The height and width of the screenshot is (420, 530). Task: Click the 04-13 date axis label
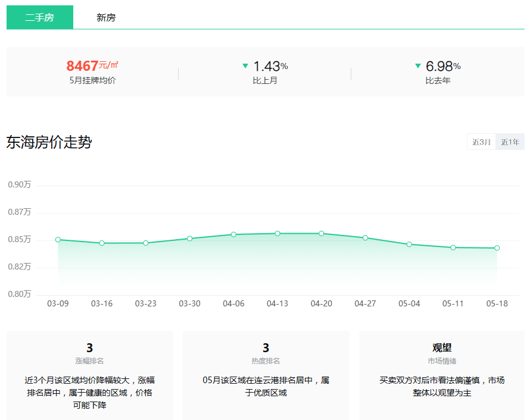(278, 303)
